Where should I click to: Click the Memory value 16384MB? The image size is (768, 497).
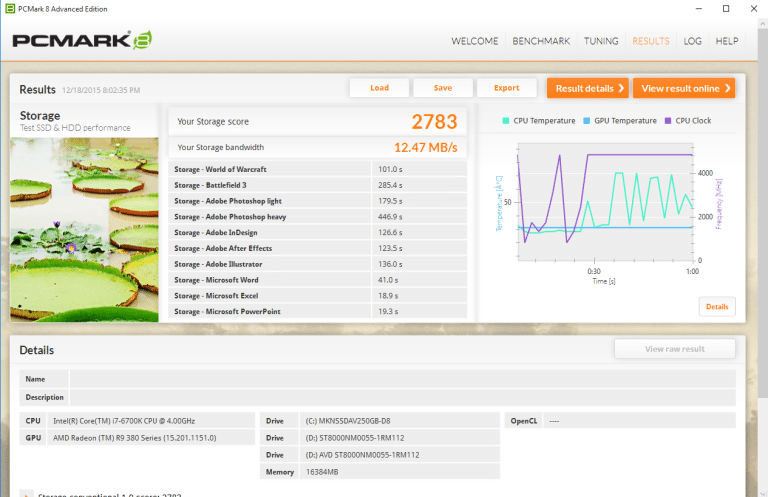click(322, 472)
